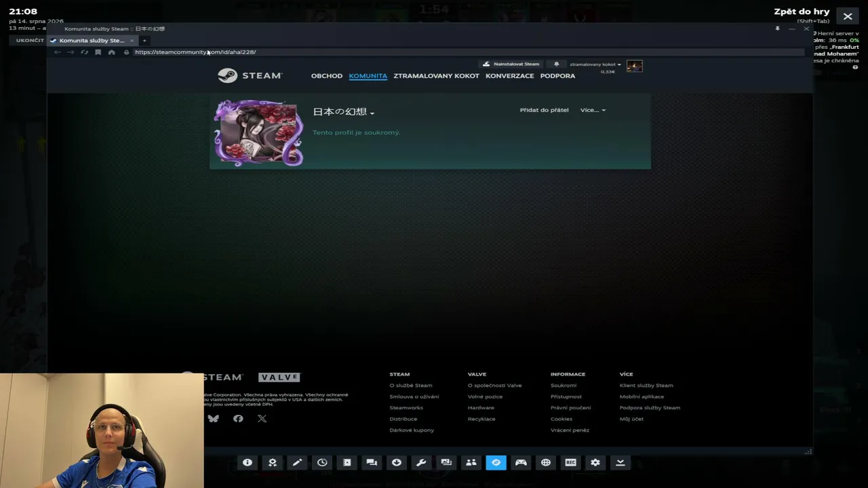Open O společnosti Valve footer link

495,386
